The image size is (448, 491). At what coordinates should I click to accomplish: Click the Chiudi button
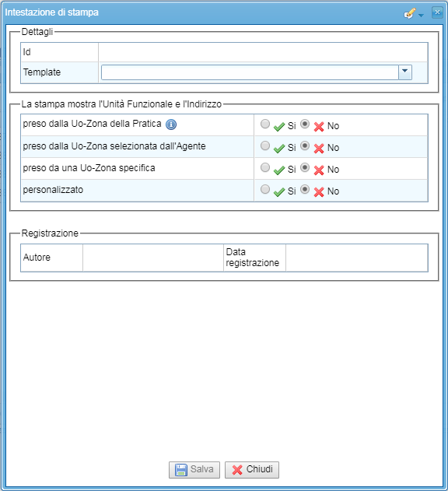pos(252,470)
